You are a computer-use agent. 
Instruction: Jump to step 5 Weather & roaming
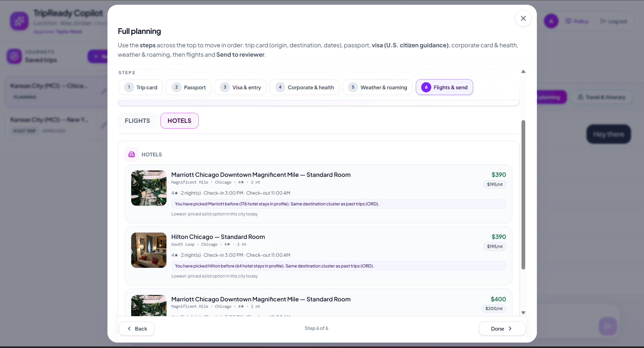378,87
